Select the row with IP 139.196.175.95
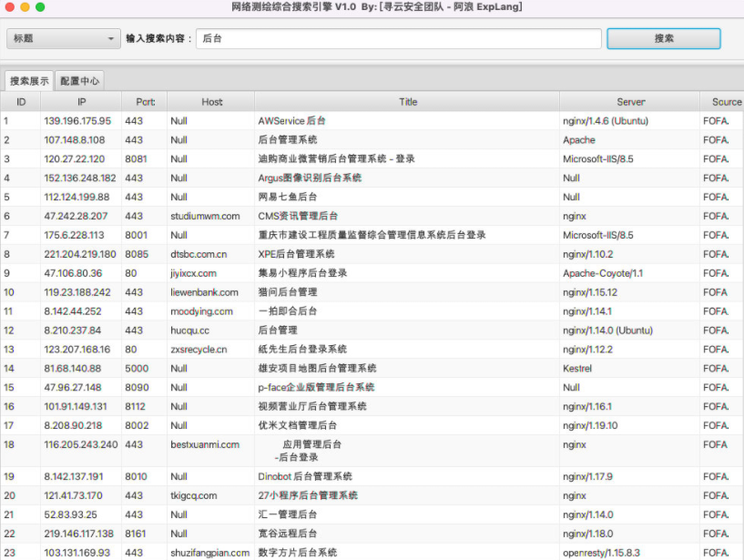The height and width of the screenshot is (560, 744). (x=77, y=121)
